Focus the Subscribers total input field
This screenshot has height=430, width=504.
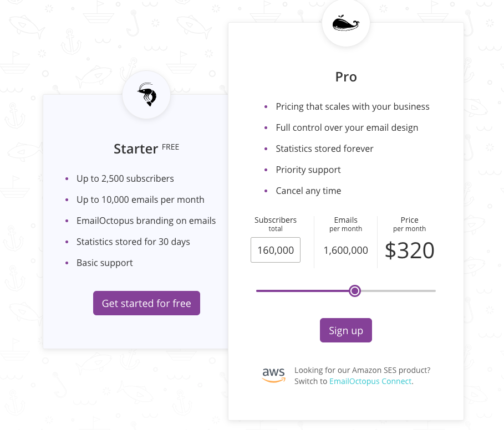(x=276, y=250)
